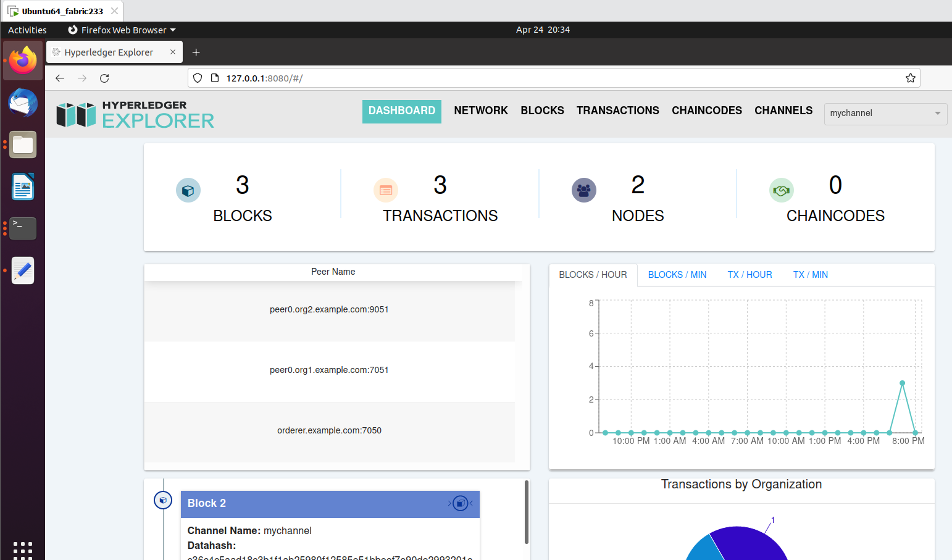The image size is (952, 560).
Task: Click the Chaincodes handshake icon
Action: (782, 190)
